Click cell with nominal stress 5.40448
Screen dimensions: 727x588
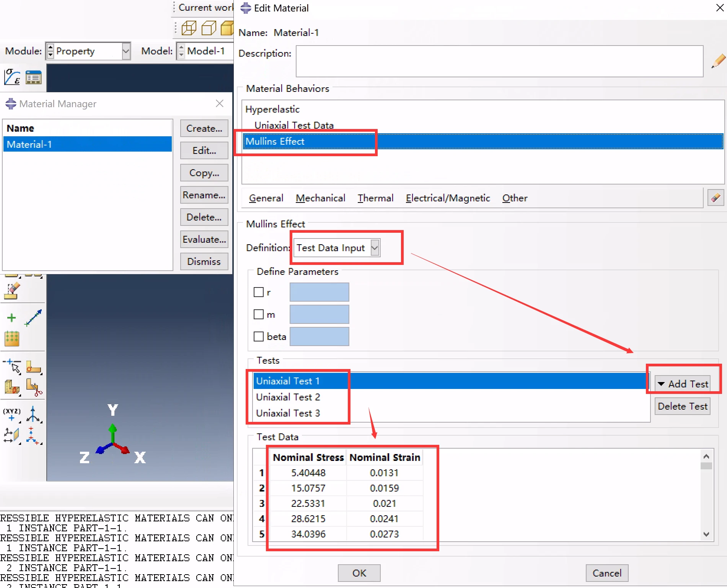tap(308, 473)
